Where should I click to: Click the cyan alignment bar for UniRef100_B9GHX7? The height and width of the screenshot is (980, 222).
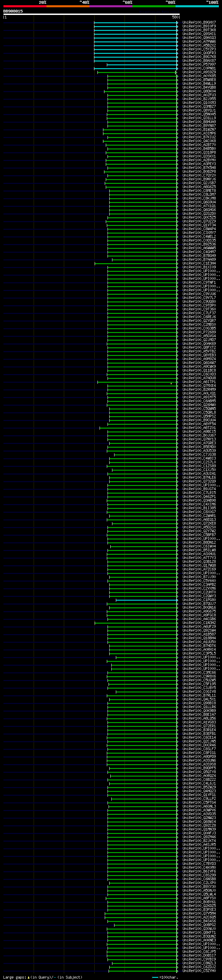pos(136,23)
